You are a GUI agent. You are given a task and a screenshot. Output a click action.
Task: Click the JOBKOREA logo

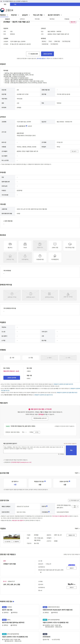pyautogui.click(x=71, y=565)
